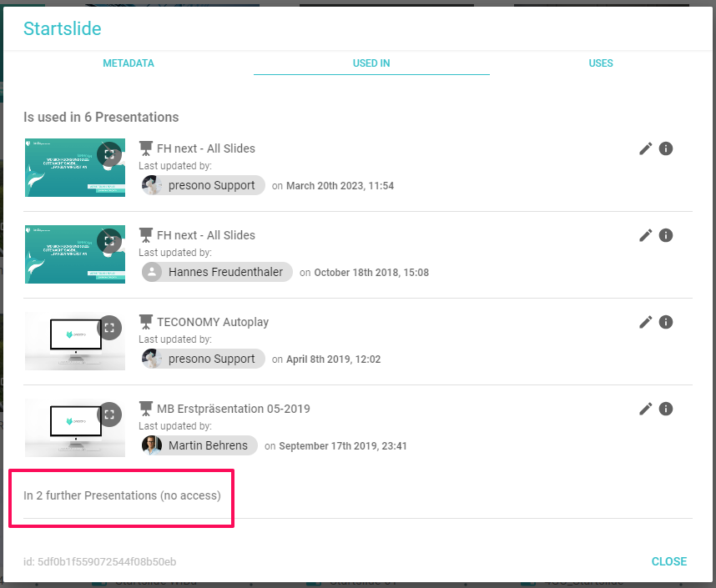Switch to the Metadata tab
Viewport: 716px width, 588px height.
[129, 63]
